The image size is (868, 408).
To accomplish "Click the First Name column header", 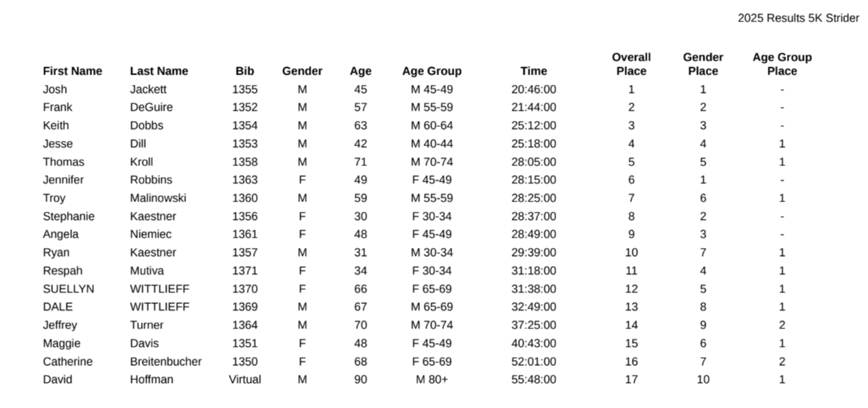I will [72, 72].
